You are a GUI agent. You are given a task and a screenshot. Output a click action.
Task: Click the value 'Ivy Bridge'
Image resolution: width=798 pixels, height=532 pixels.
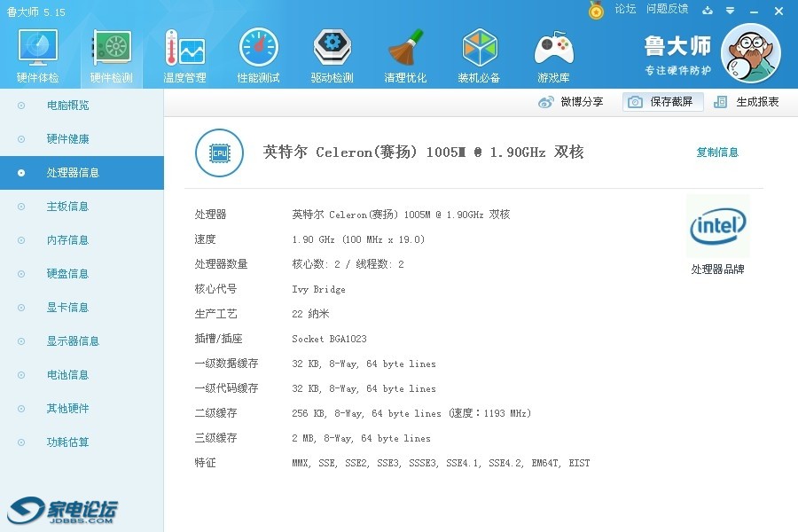coord(318,289)
